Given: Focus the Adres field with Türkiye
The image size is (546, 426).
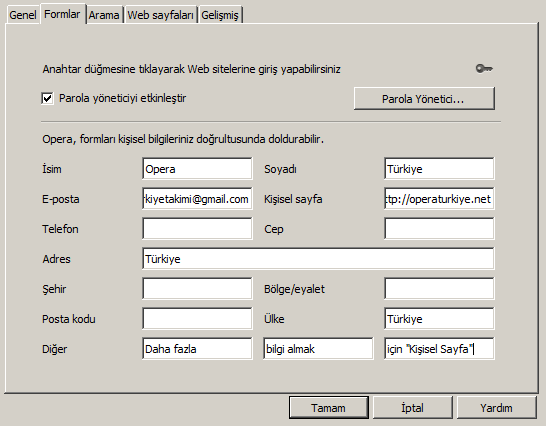Looking at the screenshot, I should tap(318, 258).
